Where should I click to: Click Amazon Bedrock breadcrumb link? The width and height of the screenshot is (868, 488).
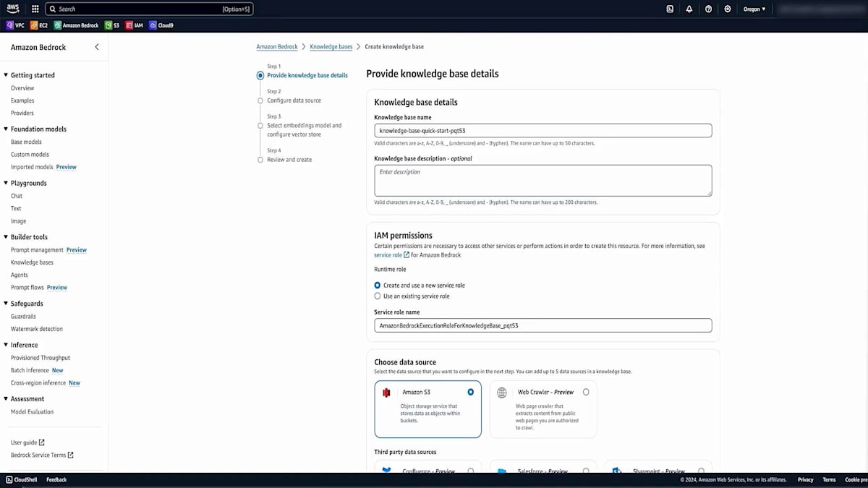pyautogui.click(x=277, y=47)
